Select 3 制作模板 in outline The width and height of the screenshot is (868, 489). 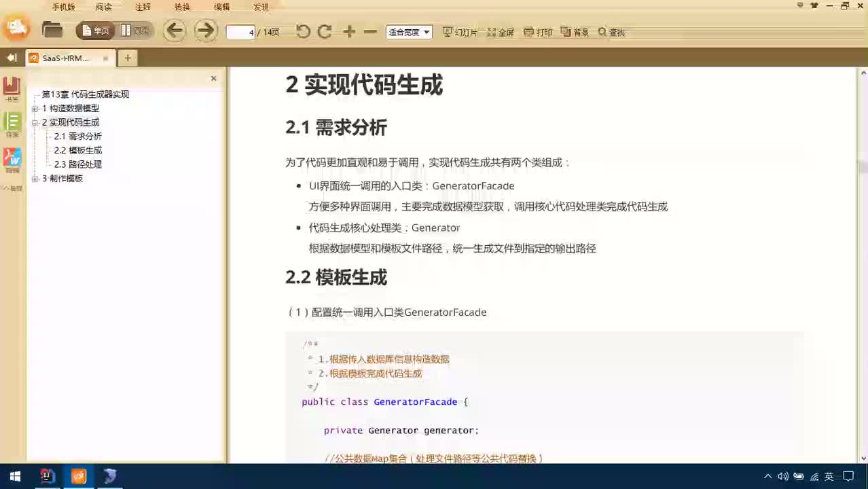coord(62,179)
